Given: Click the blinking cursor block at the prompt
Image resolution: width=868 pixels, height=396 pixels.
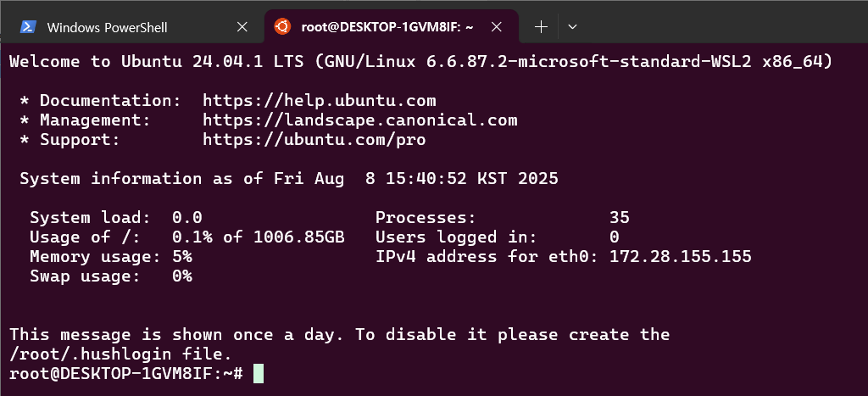Looking at the screenshot, I should pos(259,373).
